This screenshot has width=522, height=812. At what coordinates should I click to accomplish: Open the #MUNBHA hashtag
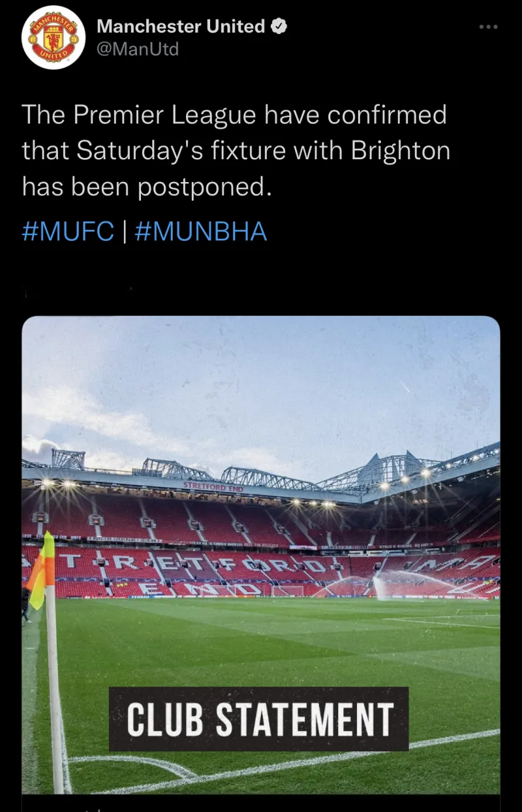(x=201, y=232)
